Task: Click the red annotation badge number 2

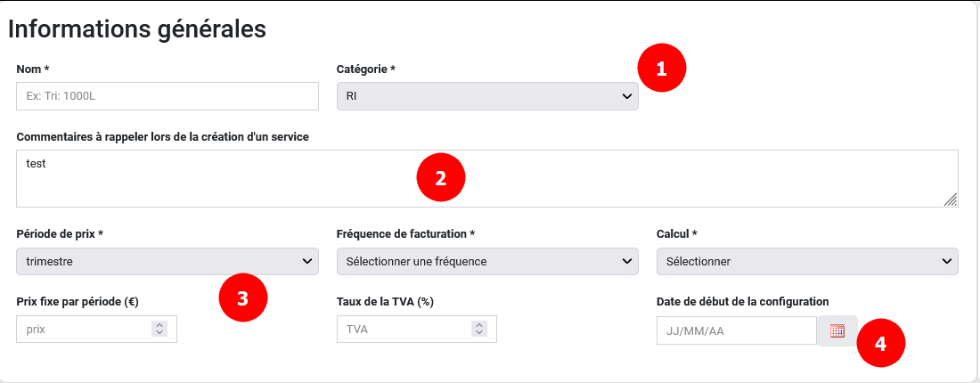Action: click(440, 177)
